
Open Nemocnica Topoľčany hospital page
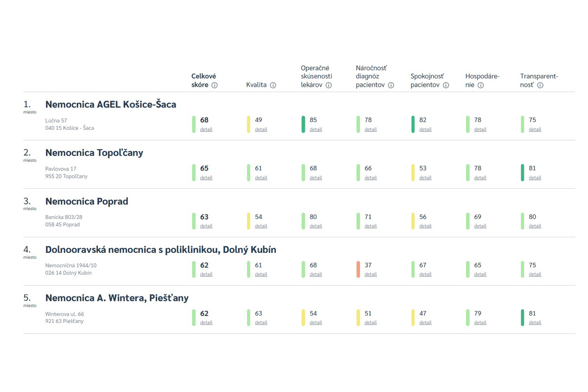pyautogui.click(x=94, y=153)
